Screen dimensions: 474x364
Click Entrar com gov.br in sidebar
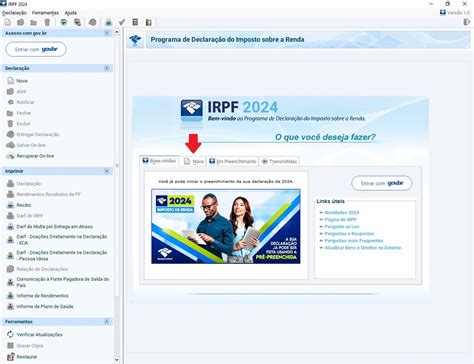click(x=36, y=49)
